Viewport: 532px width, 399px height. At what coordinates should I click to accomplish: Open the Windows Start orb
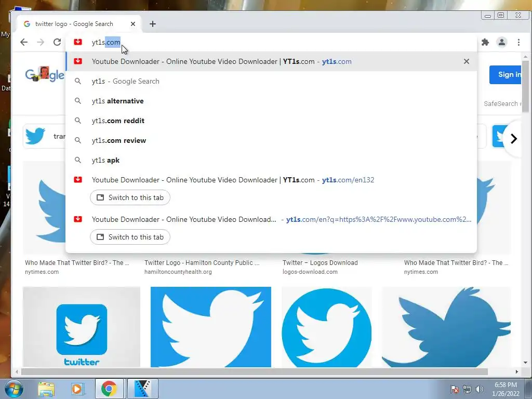pyautogui.click(x=14, y=389)
